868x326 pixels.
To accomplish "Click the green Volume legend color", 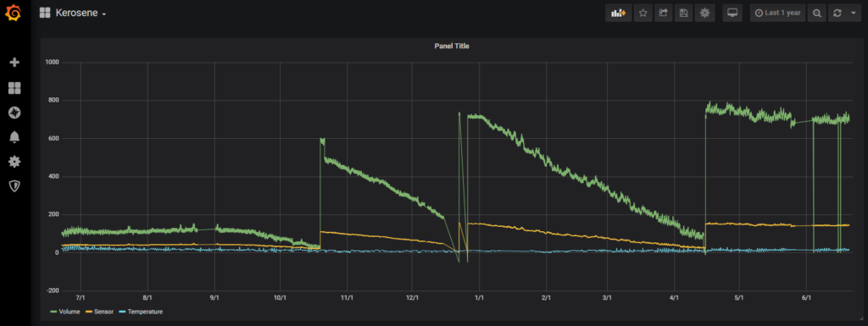I will coord(53,312).
